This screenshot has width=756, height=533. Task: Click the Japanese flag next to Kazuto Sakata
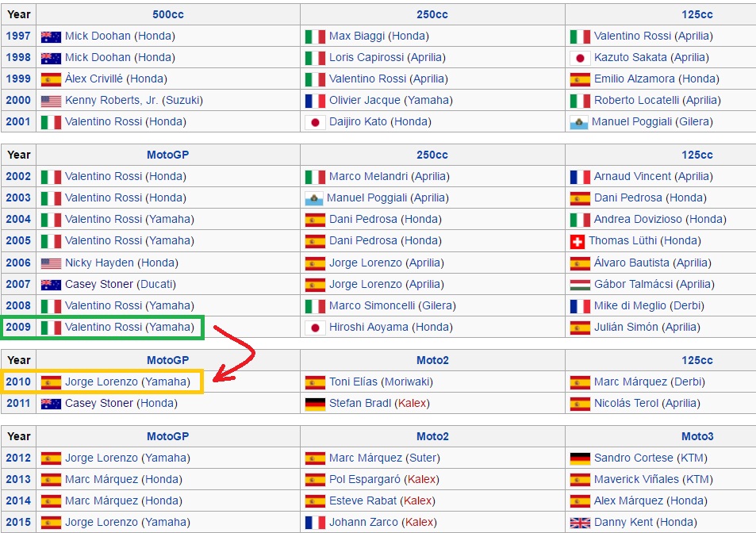click(x=580, y=58)
